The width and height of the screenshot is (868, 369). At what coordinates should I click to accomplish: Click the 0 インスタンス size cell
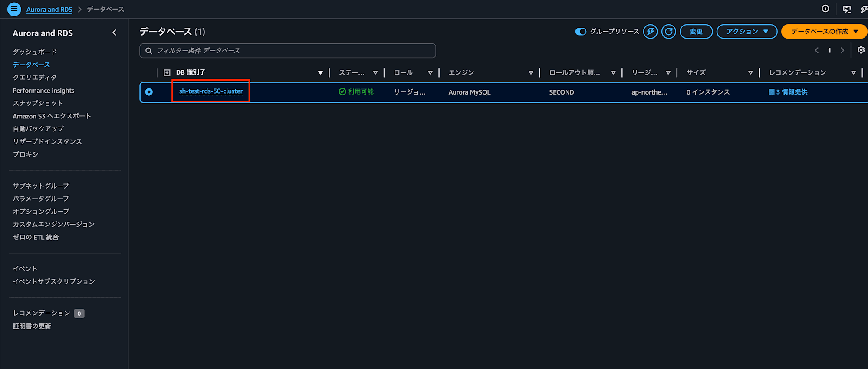click(708, 92)
